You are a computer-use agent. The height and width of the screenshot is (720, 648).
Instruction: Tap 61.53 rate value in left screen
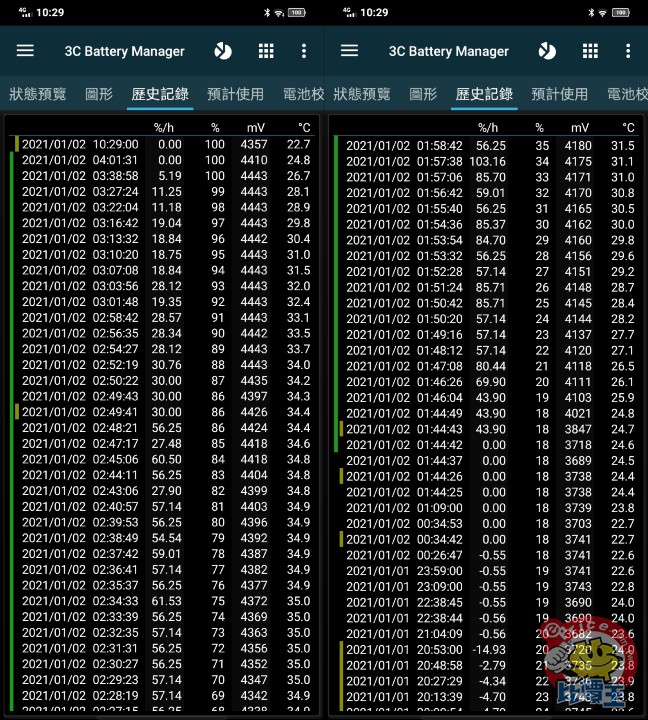(x=167, y=601)
